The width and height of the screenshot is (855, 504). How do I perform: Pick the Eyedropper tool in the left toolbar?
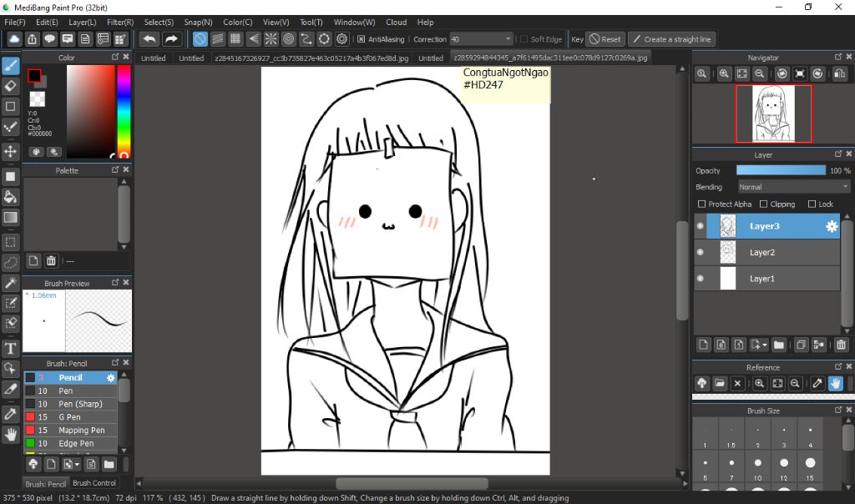tap(10, 414)
